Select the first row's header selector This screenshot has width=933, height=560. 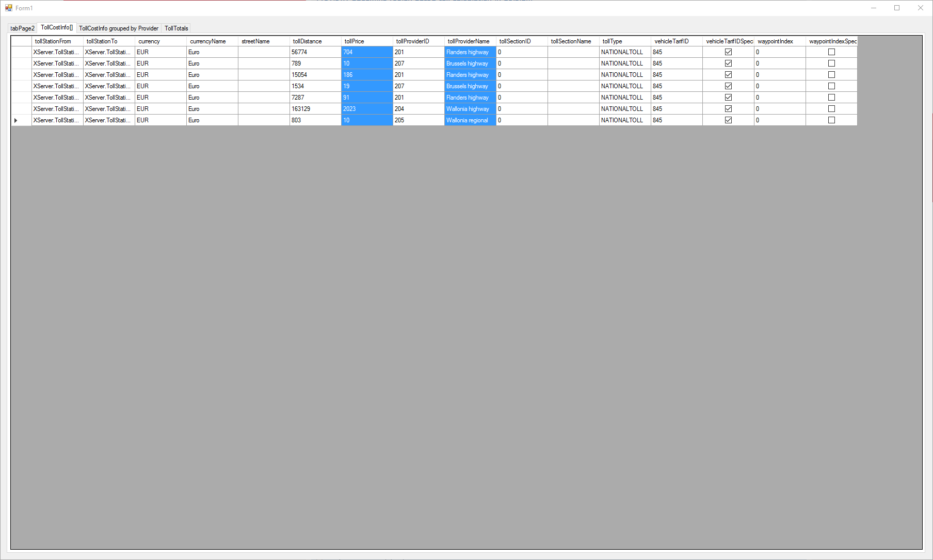pyautogui.click(x=21, y=52)
